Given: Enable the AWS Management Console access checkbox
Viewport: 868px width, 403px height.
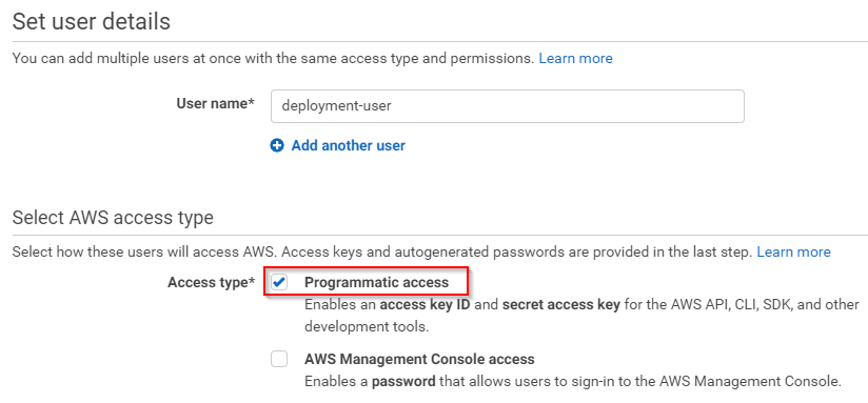Looking at the screenshot, I should (x=279, y=359).
